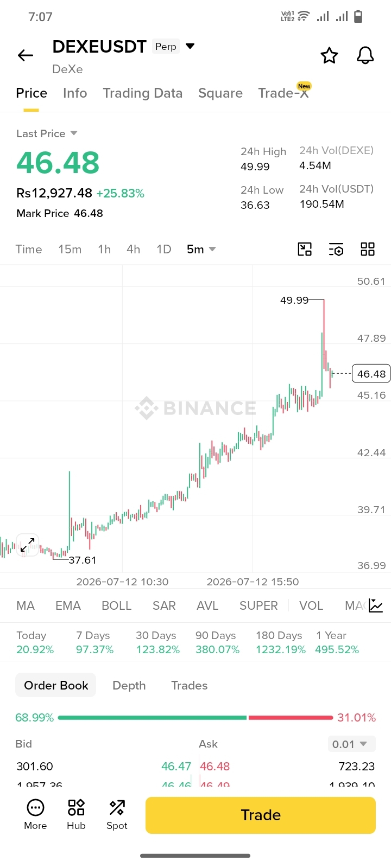The height and width of the screenshot is (868, 391).
Task: Switch to the Trading Data tab
Action: click(x=143, y=93)
